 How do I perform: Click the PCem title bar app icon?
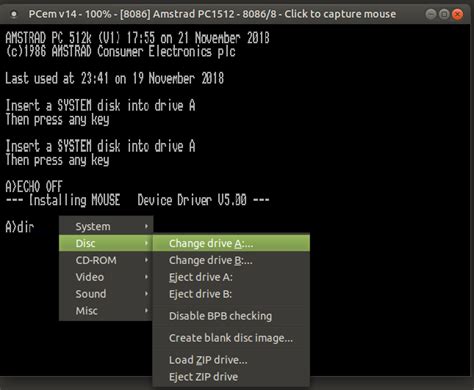[14, 14]
